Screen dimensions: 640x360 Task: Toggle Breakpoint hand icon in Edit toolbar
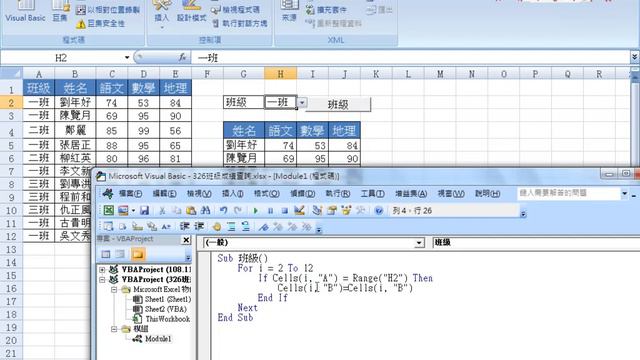tap(217, 227)
